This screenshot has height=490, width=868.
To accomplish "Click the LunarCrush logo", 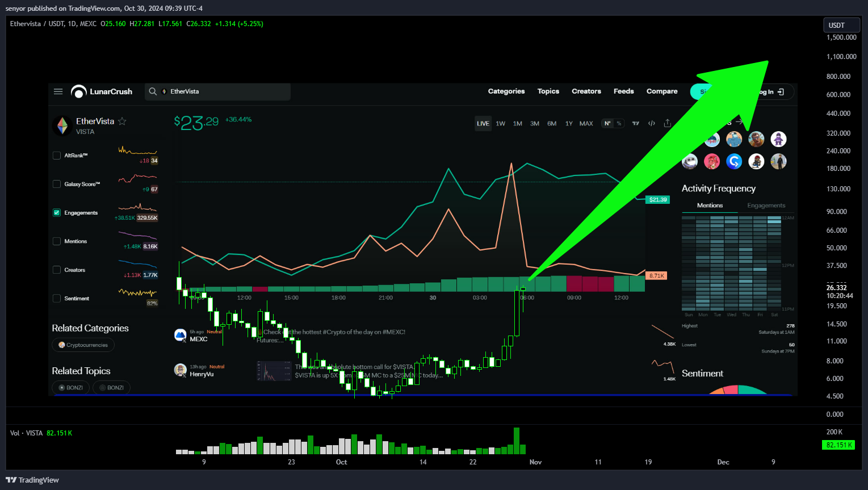I will tap(102, 91).
